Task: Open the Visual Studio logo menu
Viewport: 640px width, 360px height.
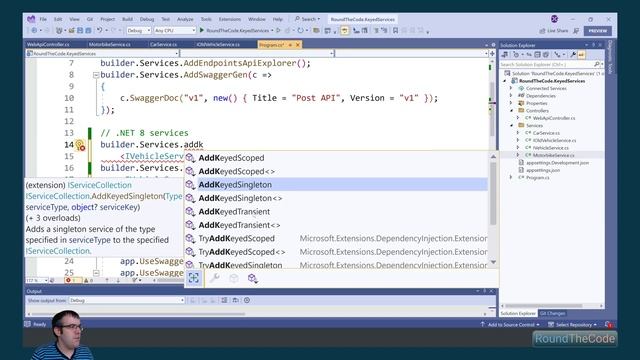Action: 31,19
